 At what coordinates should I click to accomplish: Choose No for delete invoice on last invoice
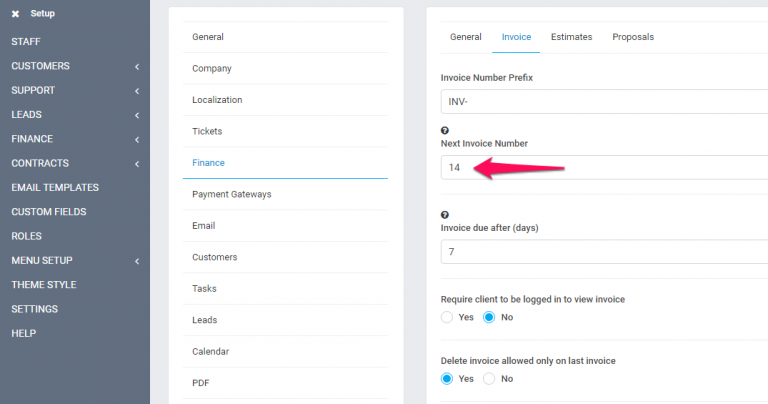pyautogui.click(x=490, y=379)
